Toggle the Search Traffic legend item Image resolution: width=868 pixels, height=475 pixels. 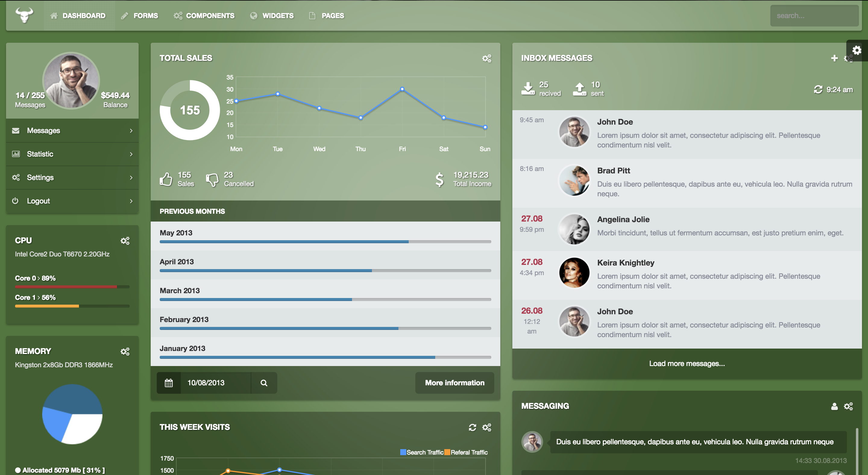422,452
